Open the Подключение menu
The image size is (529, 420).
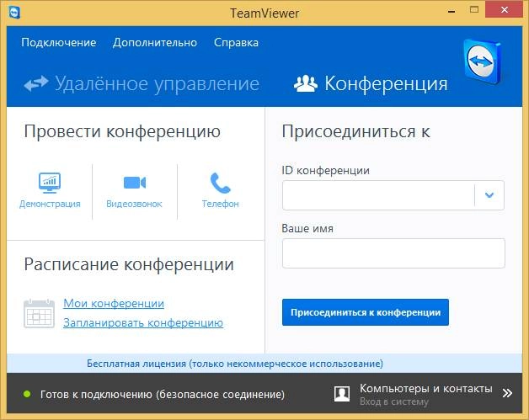[59, 43]
